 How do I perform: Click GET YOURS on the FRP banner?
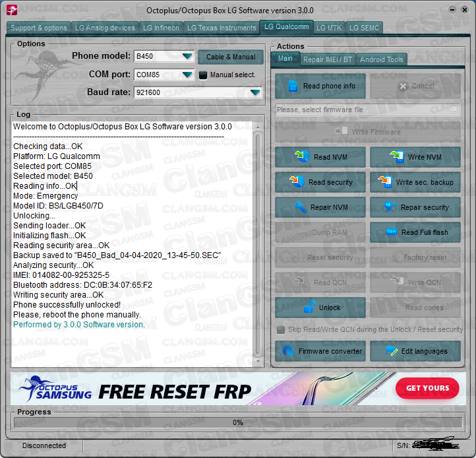[427, 388]
